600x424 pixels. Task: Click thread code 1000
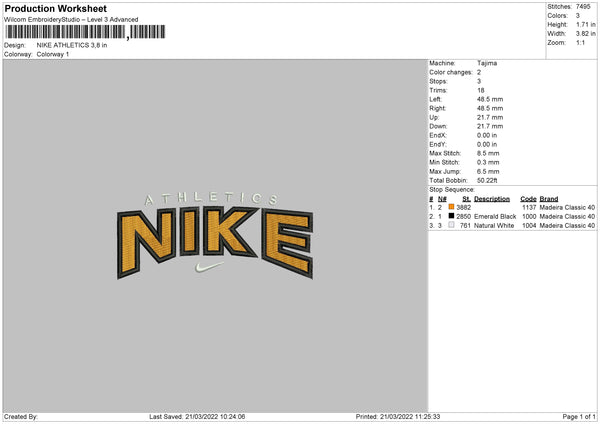529,217
